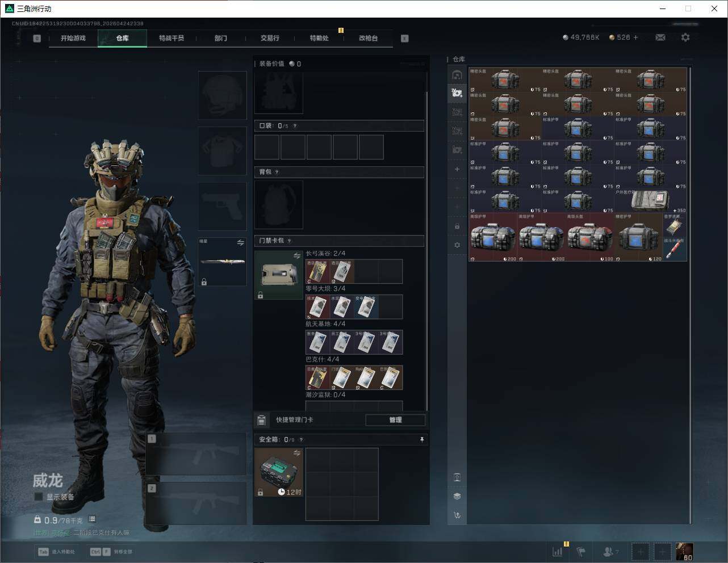Switch to the 特勤处 tab
The image size is (728, 563).
[x=319, y=38]
